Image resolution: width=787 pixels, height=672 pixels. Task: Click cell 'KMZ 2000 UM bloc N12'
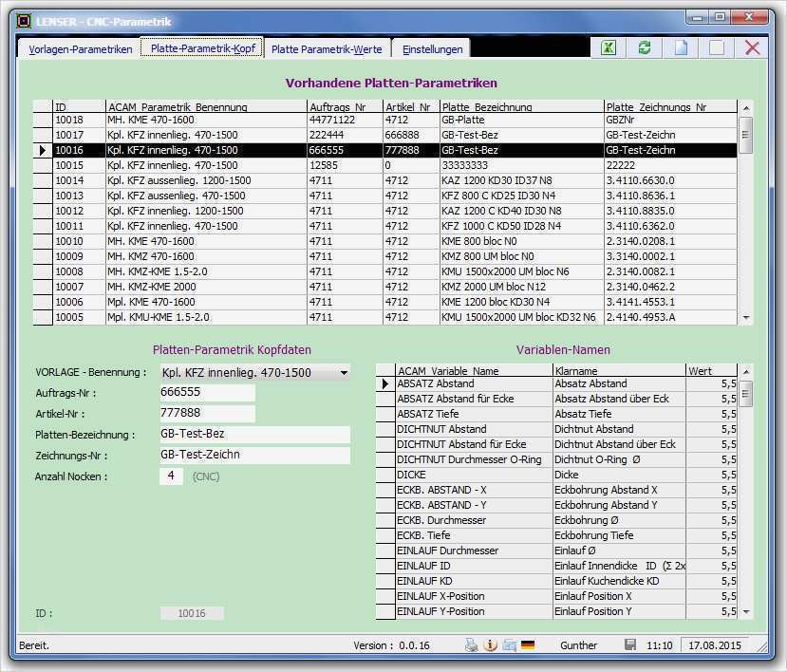click(x=522, y=287)
